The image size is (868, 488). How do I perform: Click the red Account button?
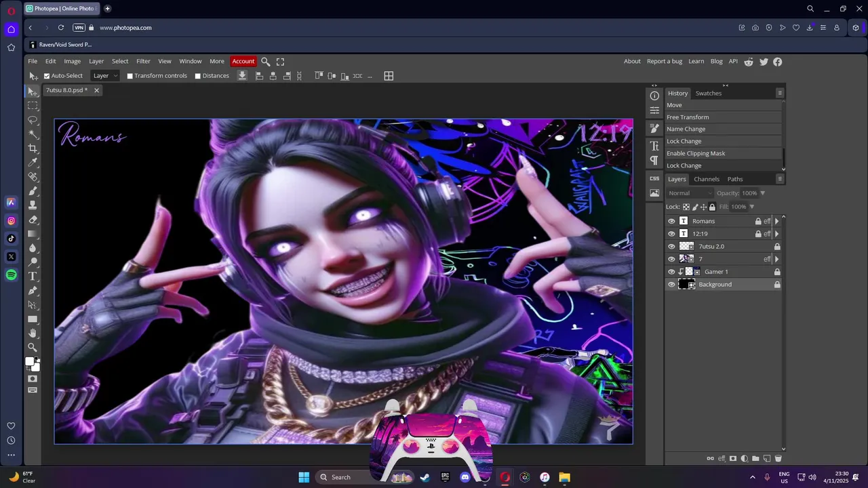click(x=243, y=62)
